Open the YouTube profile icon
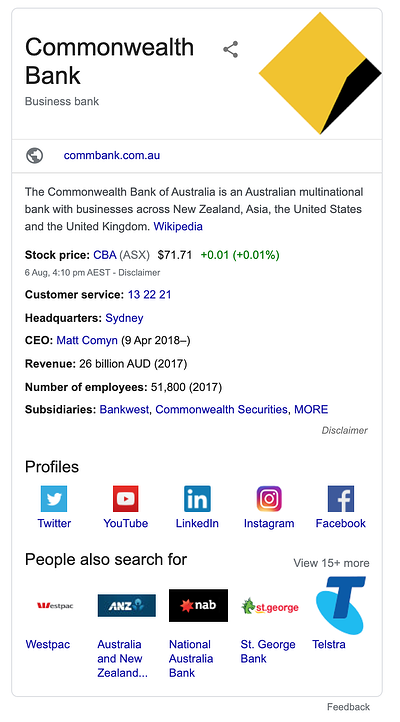 [x=126, y=499]
